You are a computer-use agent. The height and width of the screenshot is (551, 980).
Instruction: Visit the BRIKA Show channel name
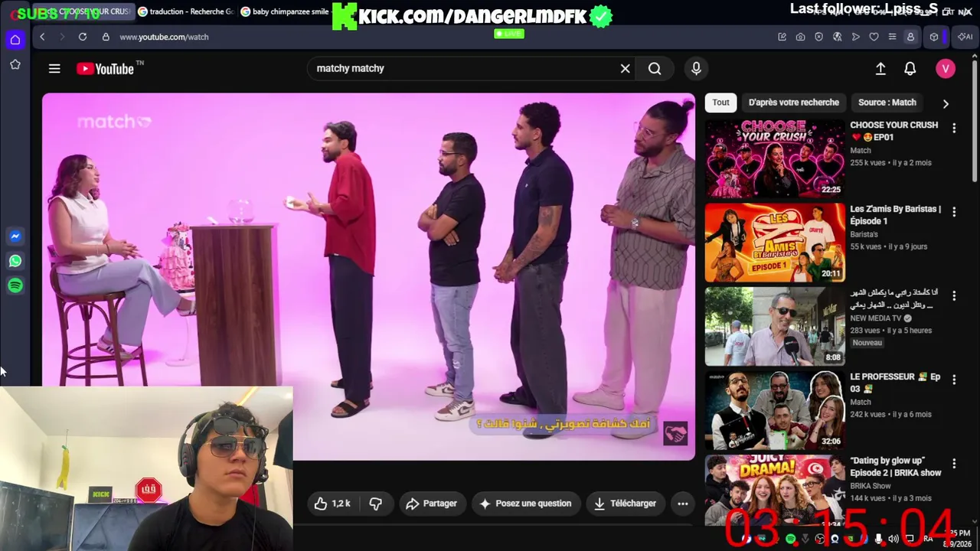coord(871,486)
